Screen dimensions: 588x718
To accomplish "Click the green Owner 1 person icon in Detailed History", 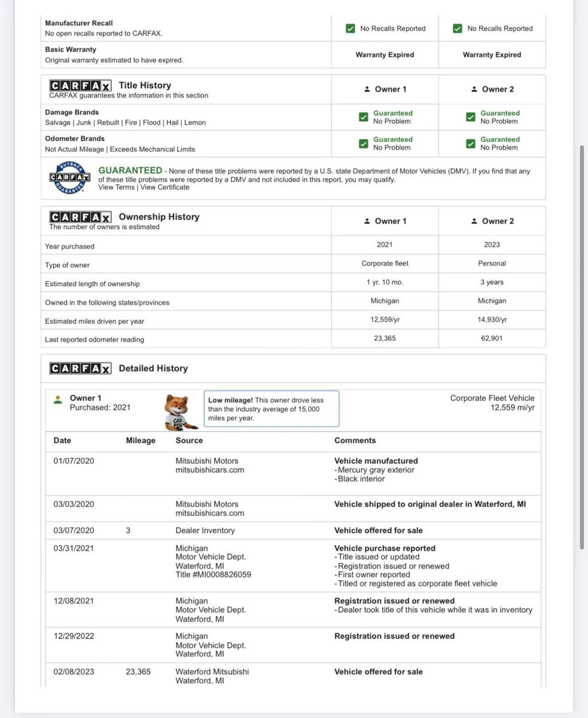I will click(58, 400).
